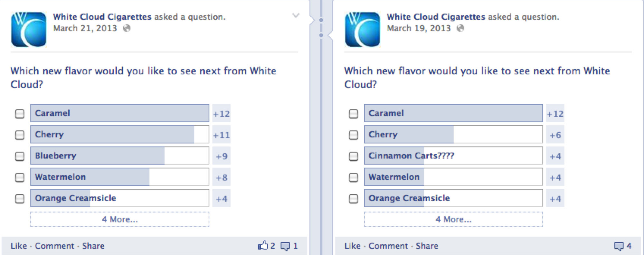Click White Cloud logo on March 21 post
The image size is (644, 255).
[29, 30]
